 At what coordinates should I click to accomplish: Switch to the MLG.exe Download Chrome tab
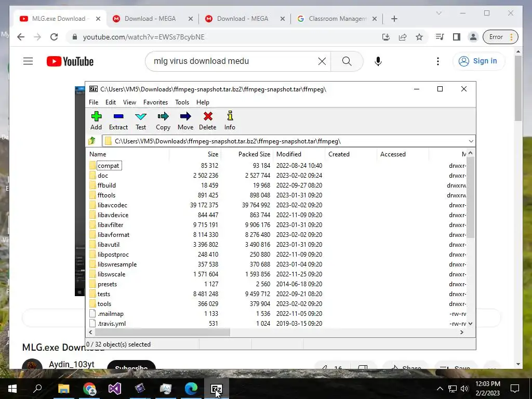point(60,19)
